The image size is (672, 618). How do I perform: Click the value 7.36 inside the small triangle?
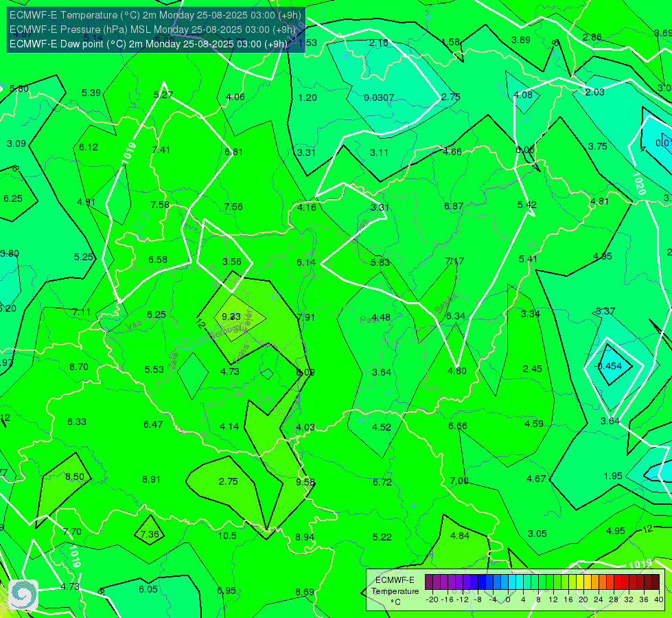(150, 534)
